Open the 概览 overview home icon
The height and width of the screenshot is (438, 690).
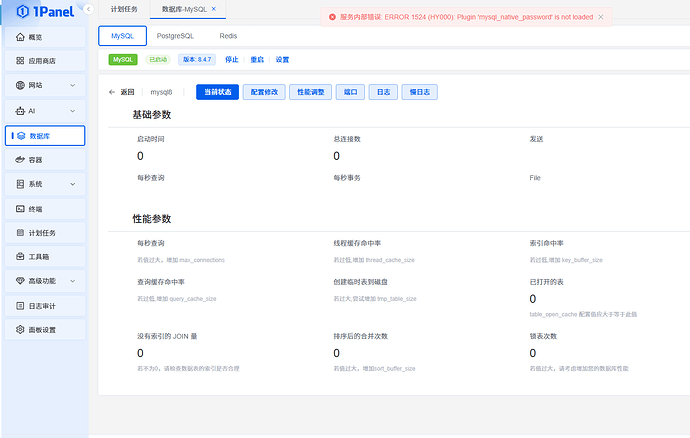21,37
